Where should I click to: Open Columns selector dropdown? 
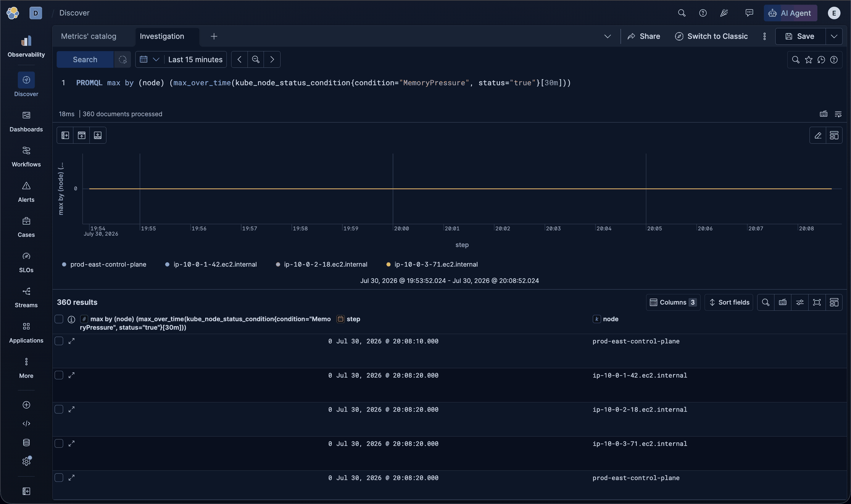tap(673, 302)
